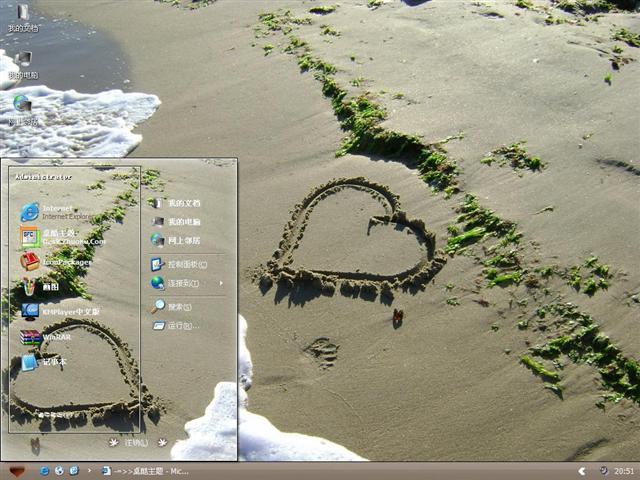640x480 pixels.
Task: Click Administrator user name in Start menu
Action: click(43, 177)
